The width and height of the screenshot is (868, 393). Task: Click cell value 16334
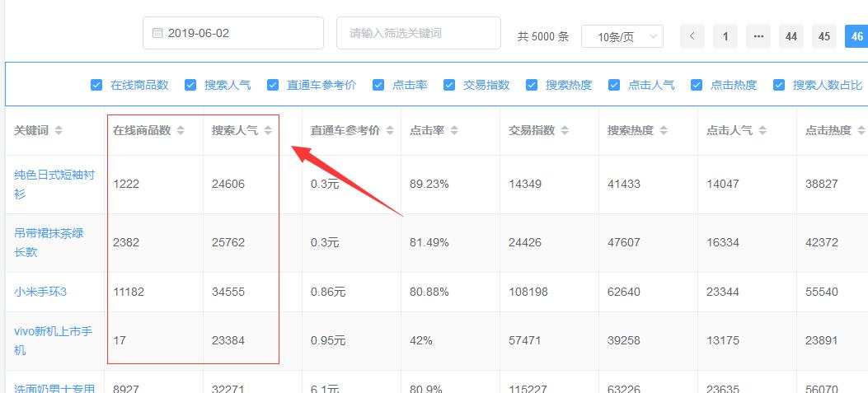click(723, 242)
